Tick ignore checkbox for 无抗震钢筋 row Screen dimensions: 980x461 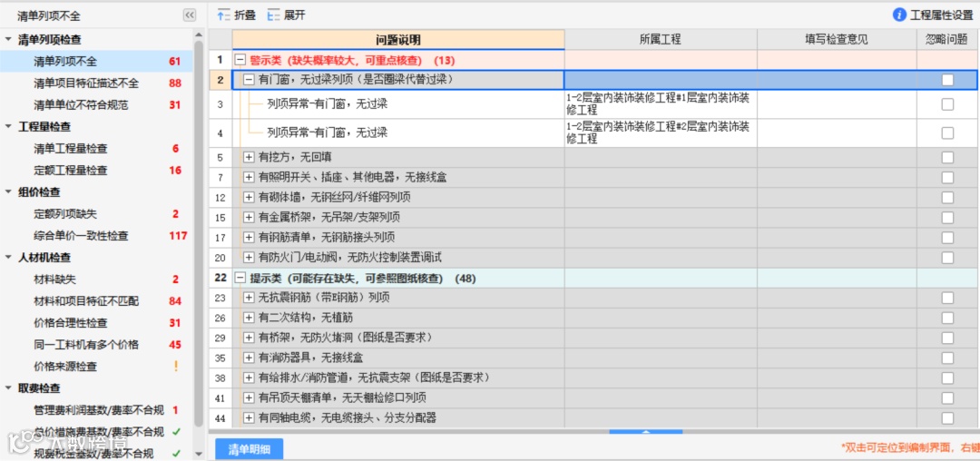(947, 298)
